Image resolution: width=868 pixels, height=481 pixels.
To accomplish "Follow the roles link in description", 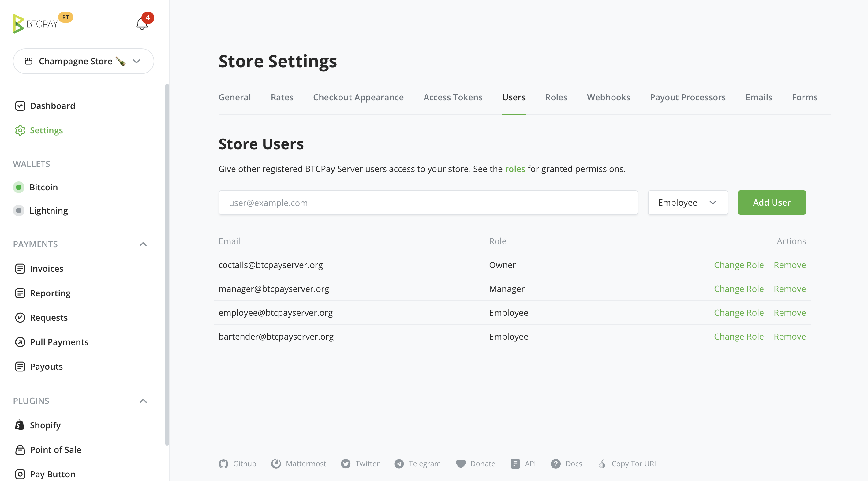I will [515, 169].
